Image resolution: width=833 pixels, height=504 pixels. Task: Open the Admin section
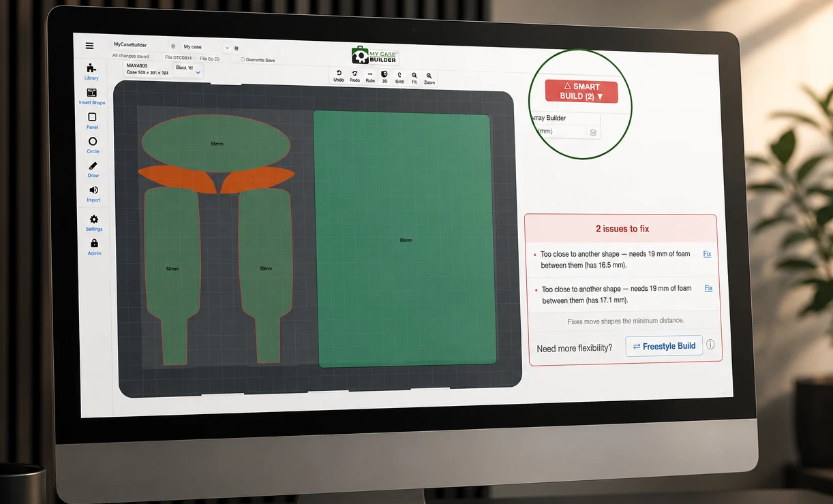[94, 247]
